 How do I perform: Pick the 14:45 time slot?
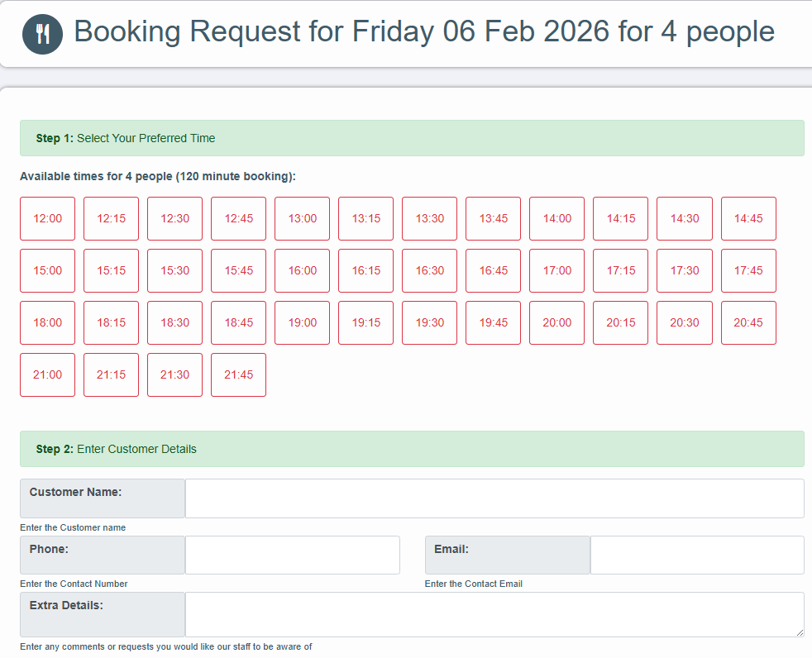pos(748,219)
